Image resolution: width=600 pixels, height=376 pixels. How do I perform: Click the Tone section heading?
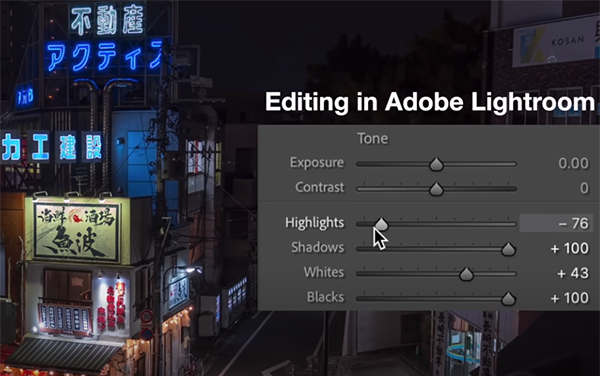[373, 138]
